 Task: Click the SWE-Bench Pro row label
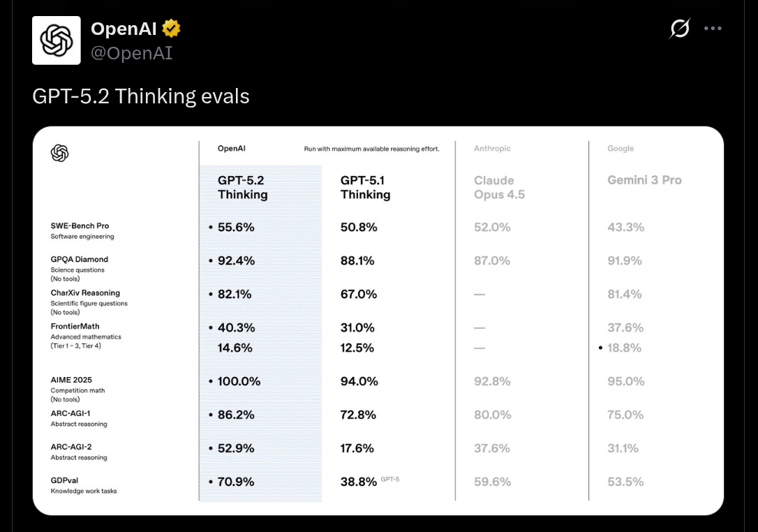80,226
